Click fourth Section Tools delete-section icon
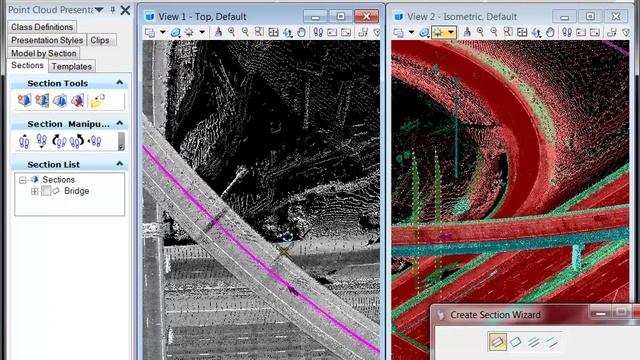 tap(77, 100)
